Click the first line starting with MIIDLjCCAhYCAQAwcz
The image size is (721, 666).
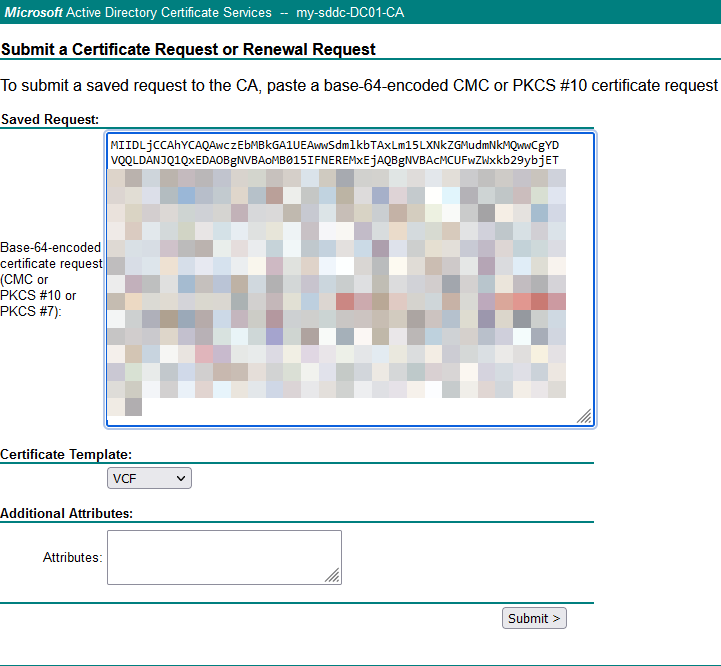(335, 145)
